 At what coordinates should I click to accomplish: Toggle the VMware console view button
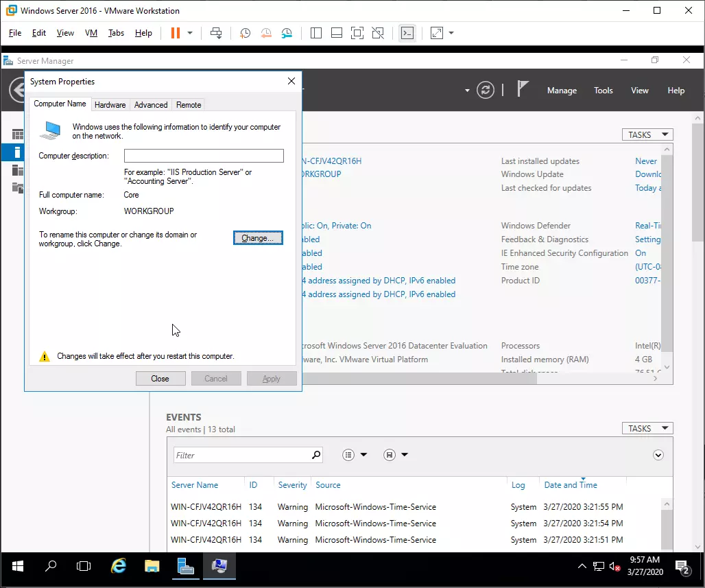[407, 33]
